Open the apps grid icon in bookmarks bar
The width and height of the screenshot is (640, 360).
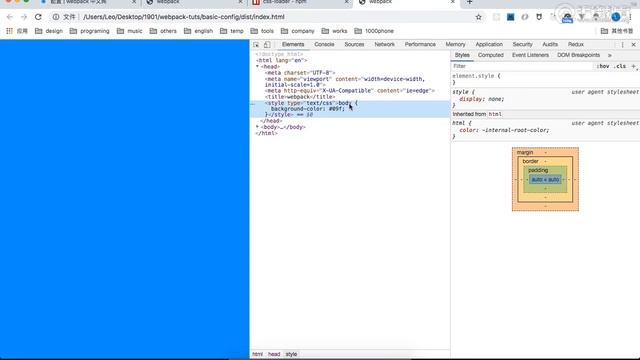pyautogui.click(x=9, y=31)
